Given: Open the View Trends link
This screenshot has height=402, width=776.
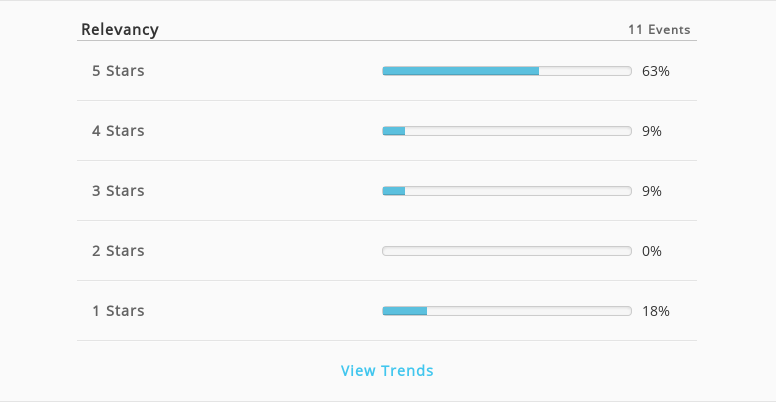Looking at the screenshot, I should [x=387, y=370].
